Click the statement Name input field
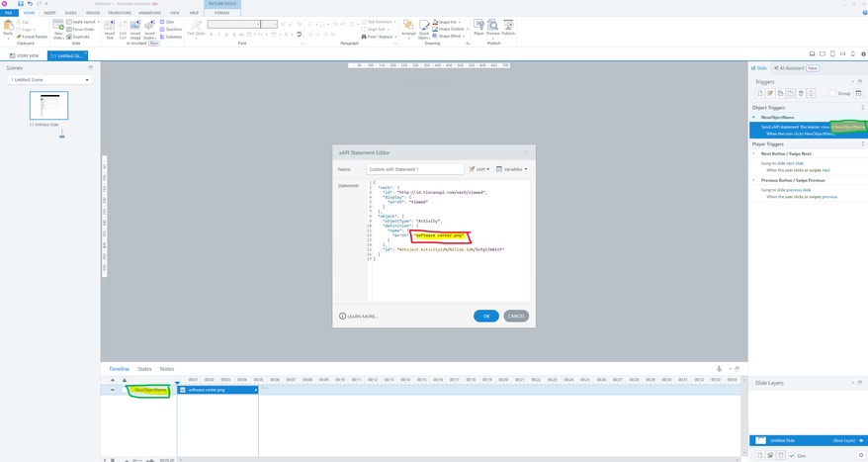868x462 pixels. coord(414,169)
